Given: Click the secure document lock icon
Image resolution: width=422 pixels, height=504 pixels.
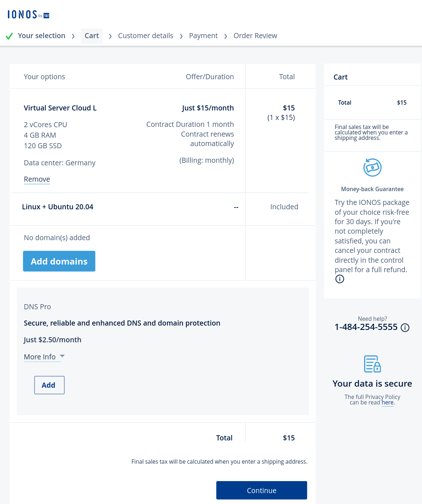Looking at the screenshot, I should tap(372, 364).
